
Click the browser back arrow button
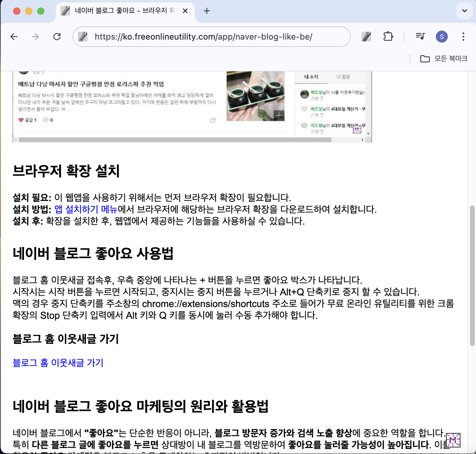tap(14, 37)
